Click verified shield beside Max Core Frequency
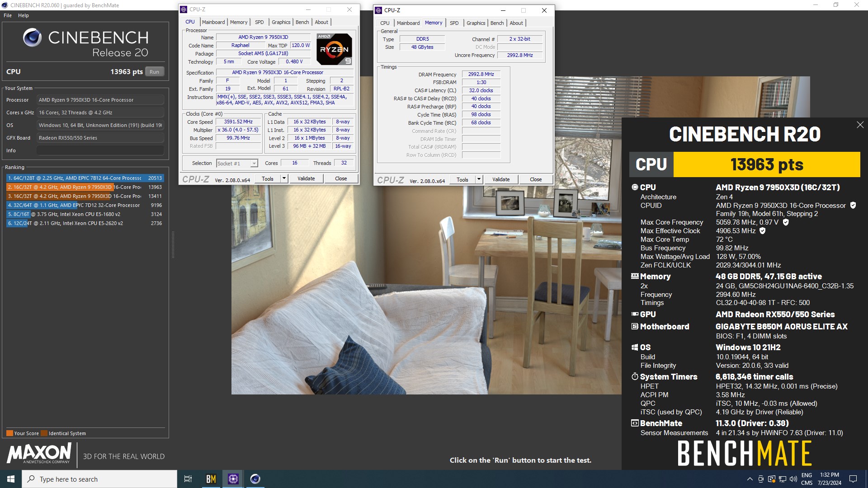The image size is (868, 488). tap(786, 222)
